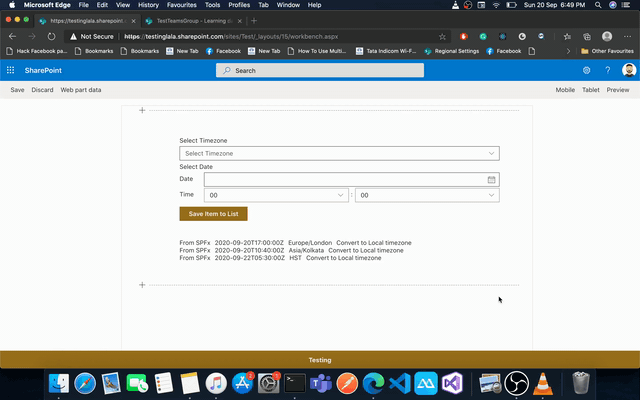Open Microsoft Teams from the Dock
Screen dimensions: 640x400
pyautogui.click(x=321, y=384)
